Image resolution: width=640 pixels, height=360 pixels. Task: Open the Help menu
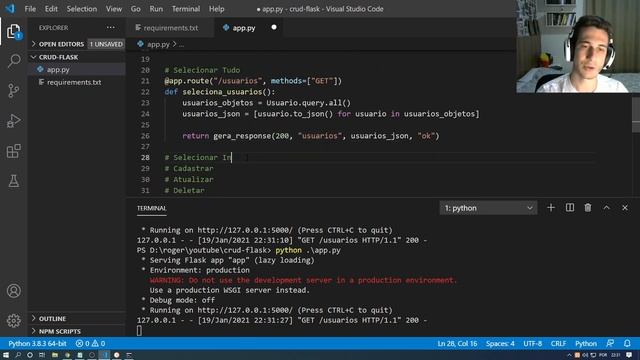216,9
